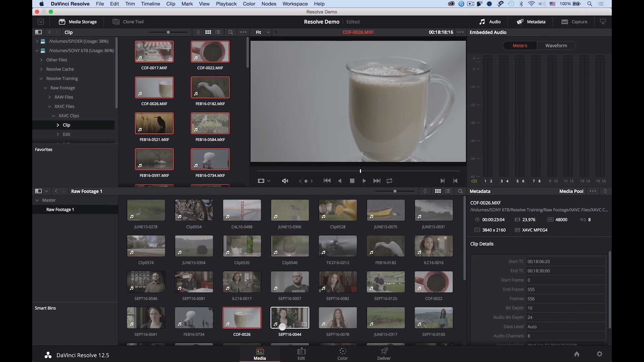Viewport: 644px width, 362px height.
Task: Expand the XAVC Clips folder in sidebar
Action: [53, 115]
